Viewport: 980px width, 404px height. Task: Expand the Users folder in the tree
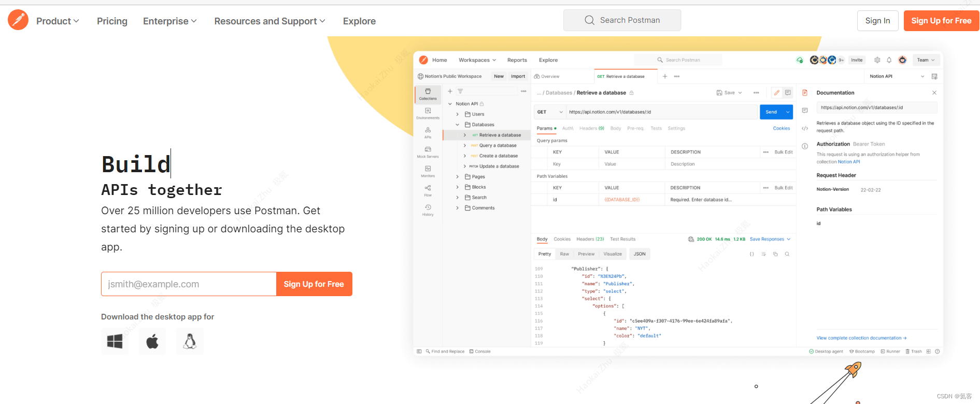coord(457,114)
